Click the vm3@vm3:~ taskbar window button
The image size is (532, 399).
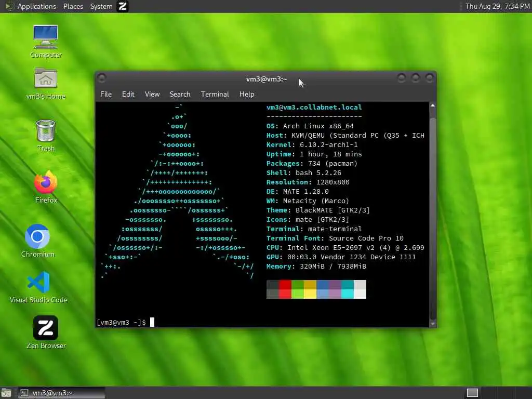coord(61,393)
